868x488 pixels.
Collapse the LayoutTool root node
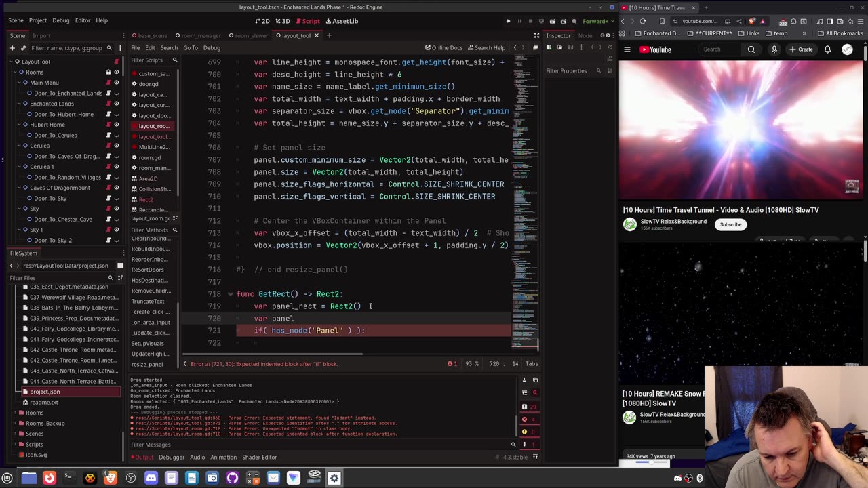pyautogui.click(x=9, y=62)
